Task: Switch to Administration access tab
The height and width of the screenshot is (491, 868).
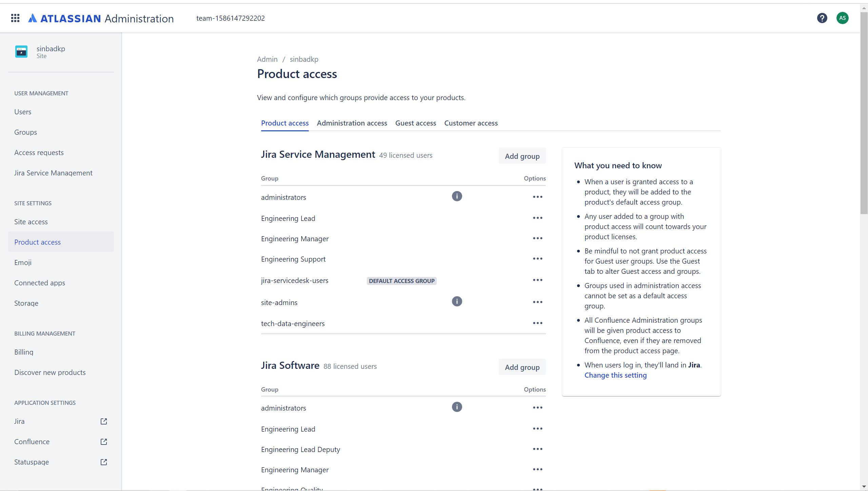Action: tap(352, 123)
